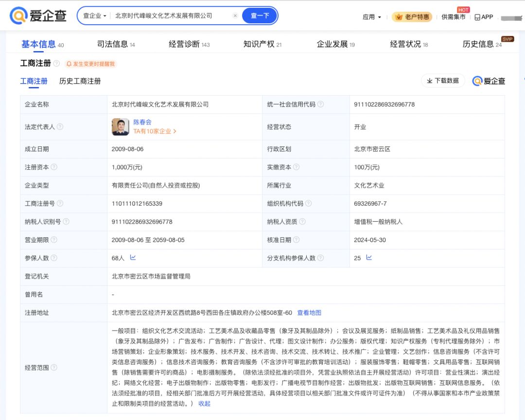Click the 核准日期 value 2024-05-30
The height and width of the screenshot is (420, 525).
tap(370, 240)
